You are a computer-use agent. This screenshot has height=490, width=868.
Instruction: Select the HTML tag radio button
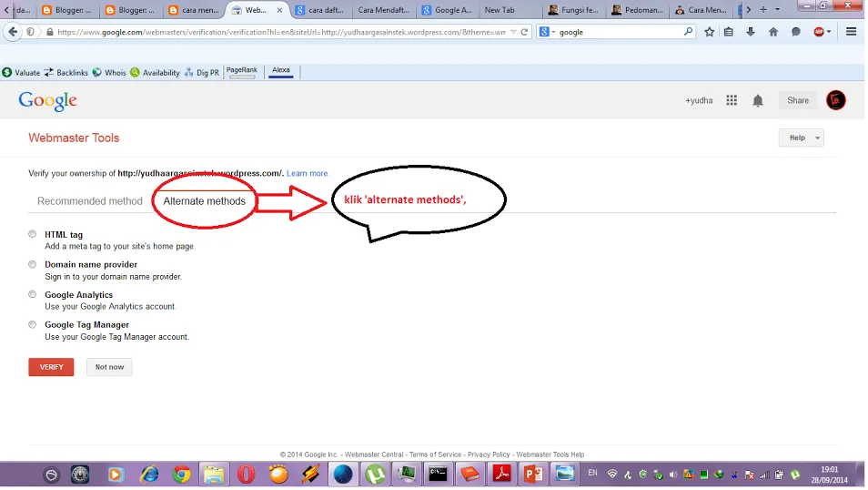point(33,234)
